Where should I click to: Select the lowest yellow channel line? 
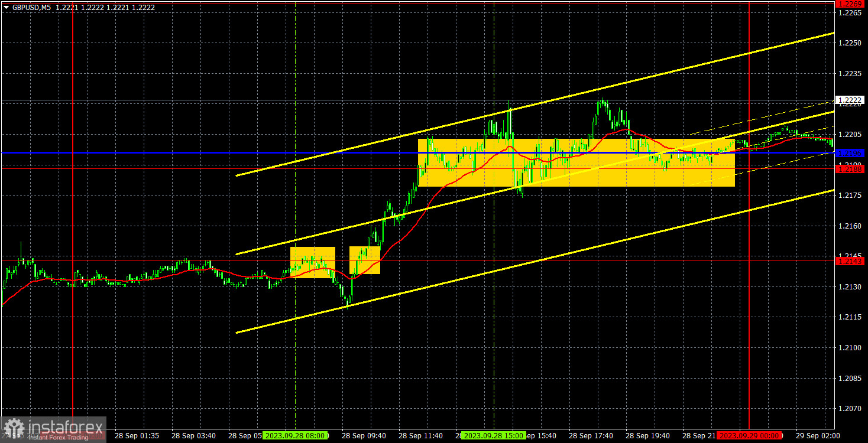(x=535, y=262)
